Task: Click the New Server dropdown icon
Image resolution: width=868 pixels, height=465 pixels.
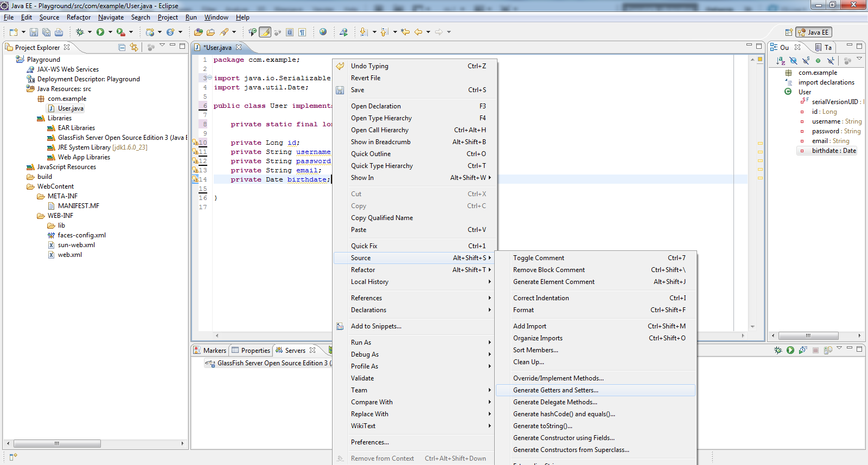Action: coord(150,32)
